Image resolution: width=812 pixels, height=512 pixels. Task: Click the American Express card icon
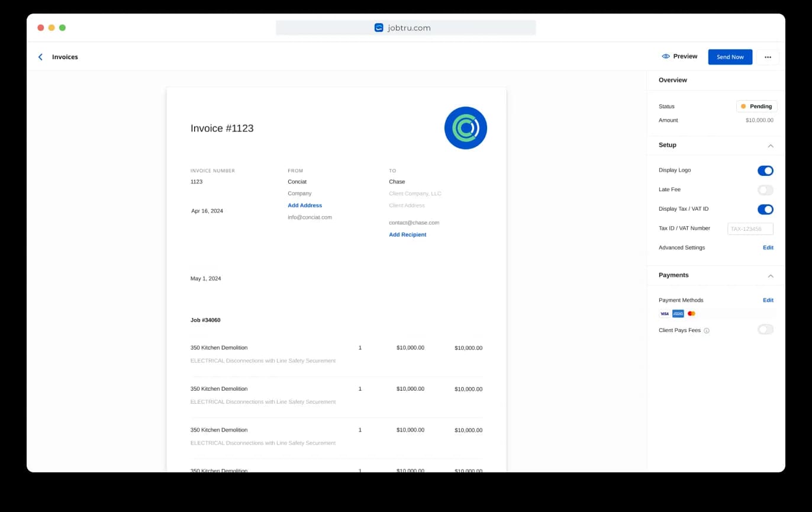678,314
